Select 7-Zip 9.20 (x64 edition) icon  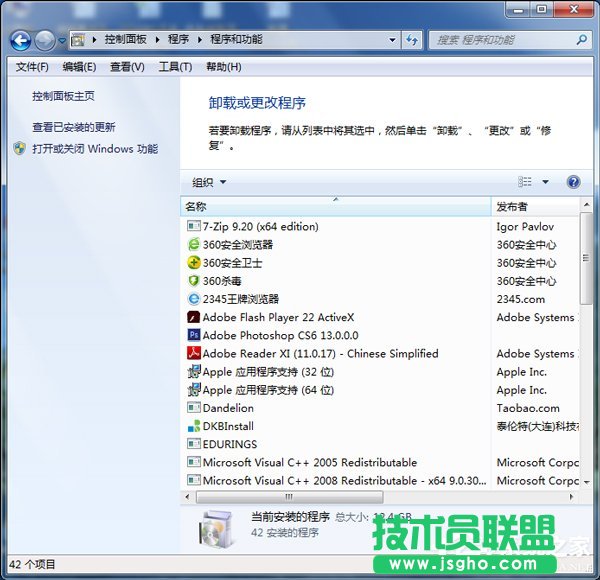(x=194, y=226)
